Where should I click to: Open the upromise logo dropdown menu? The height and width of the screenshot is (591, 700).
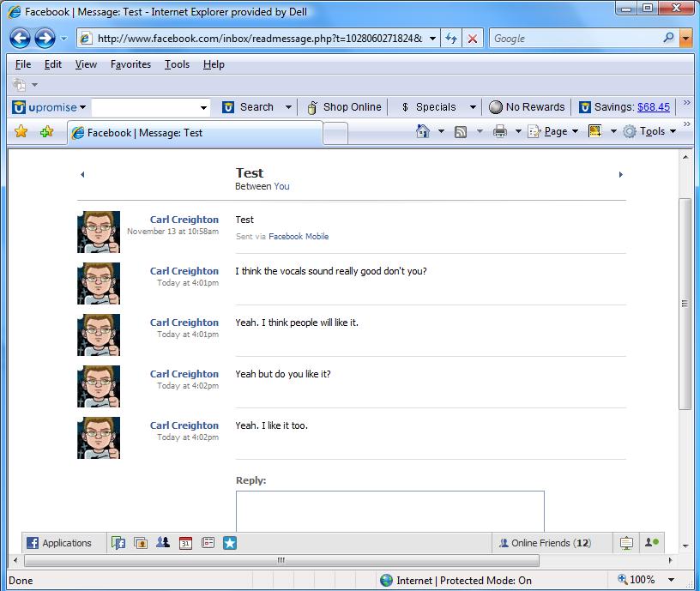[x=49, y=107]
